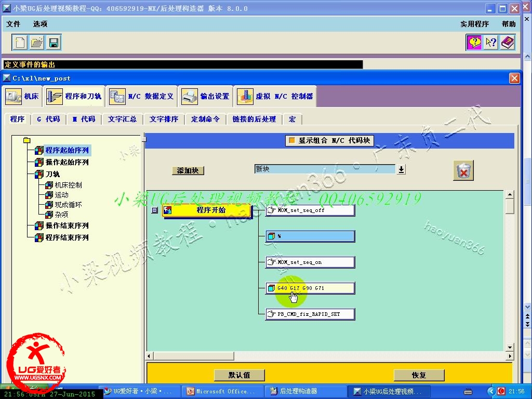Select 杂项 in the tree

point(61,215)
